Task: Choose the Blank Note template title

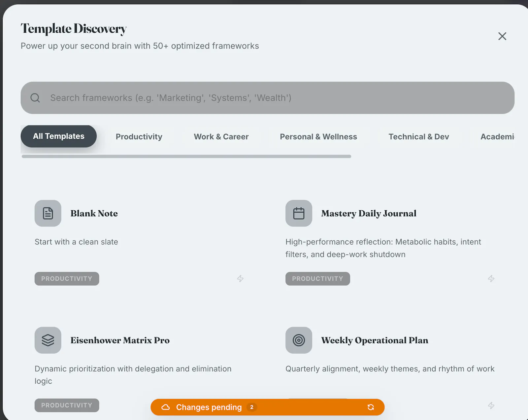Action: (x=94, y=213)
